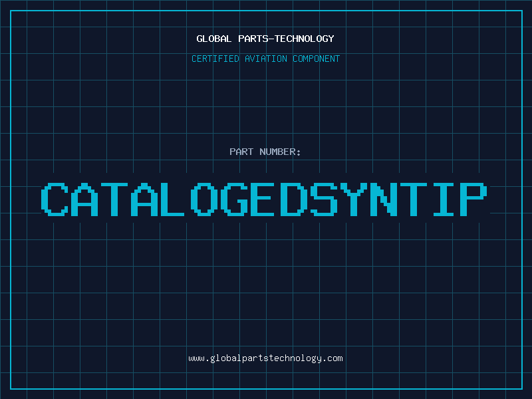Click the word COMPONENT in the subtitle
This screenshot has height=399, width=532.
tap(316, 59)
